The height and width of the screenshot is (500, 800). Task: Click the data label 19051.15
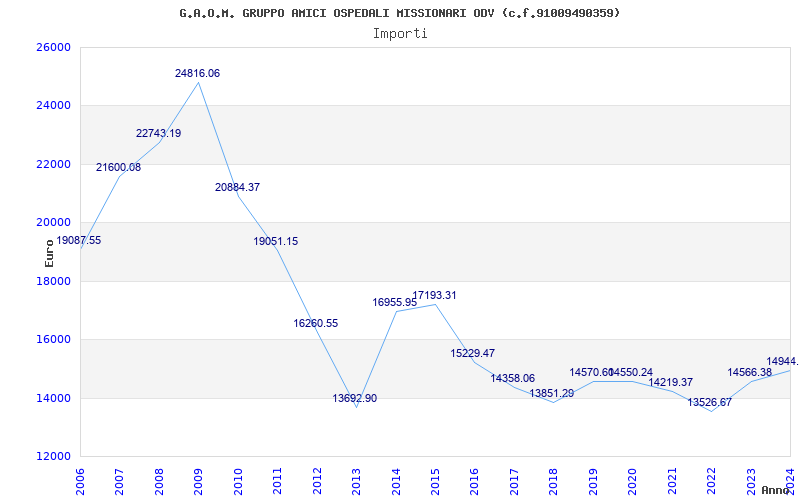(276, 241)
